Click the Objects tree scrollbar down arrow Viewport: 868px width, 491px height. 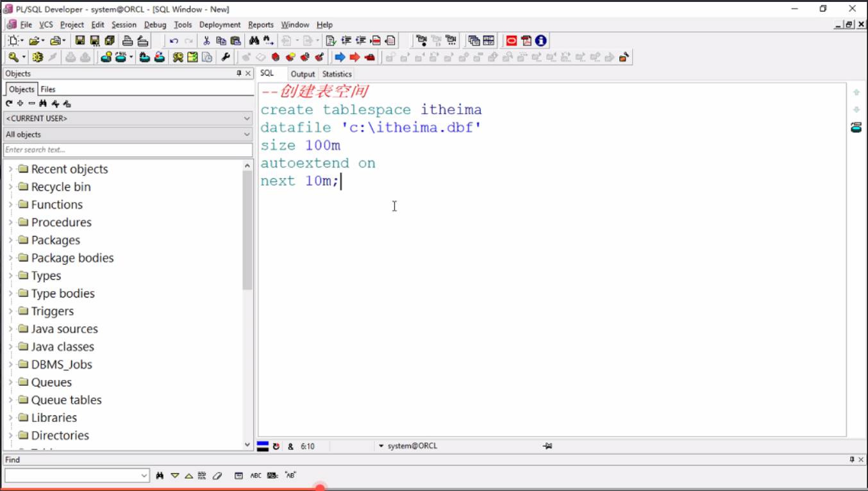pos(248,444)
